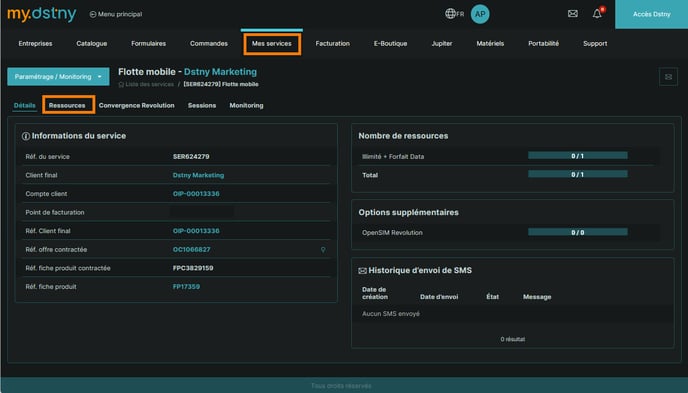Click the Illimité + Forfait Data progress bar

coord(578,156)
